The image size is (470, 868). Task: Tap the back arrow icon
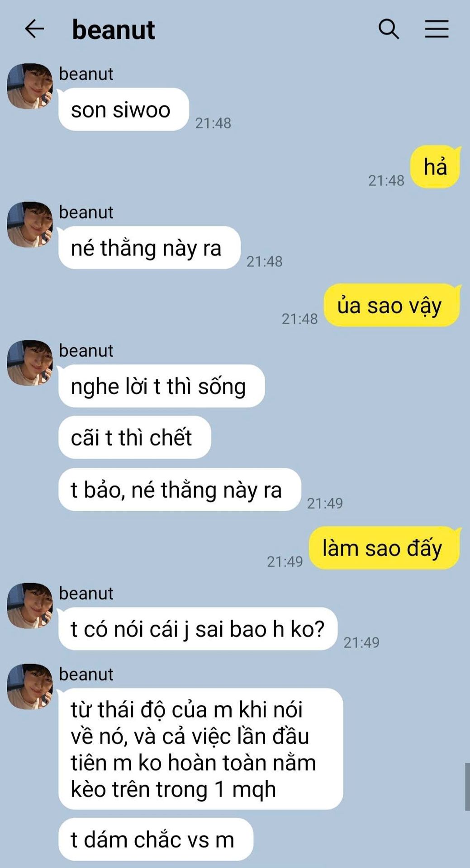(x=34, y=29)
